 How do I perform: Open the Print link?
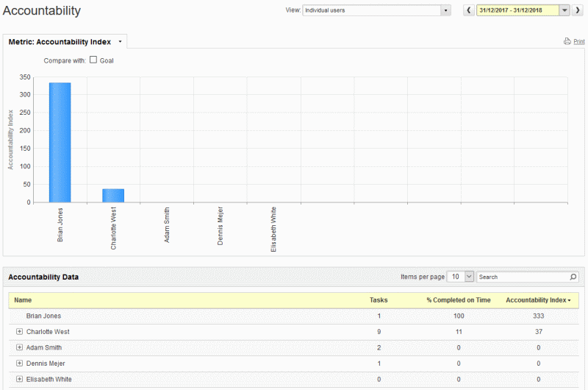click(x=579, y=42)
